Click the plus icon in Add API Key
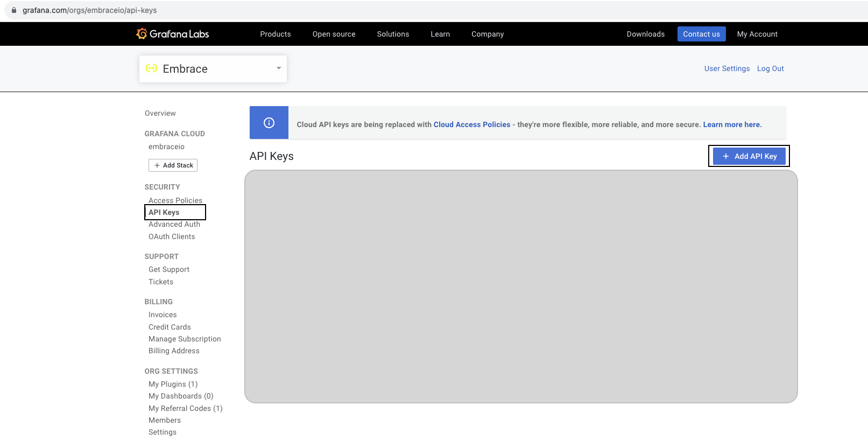 click(725, 156)
